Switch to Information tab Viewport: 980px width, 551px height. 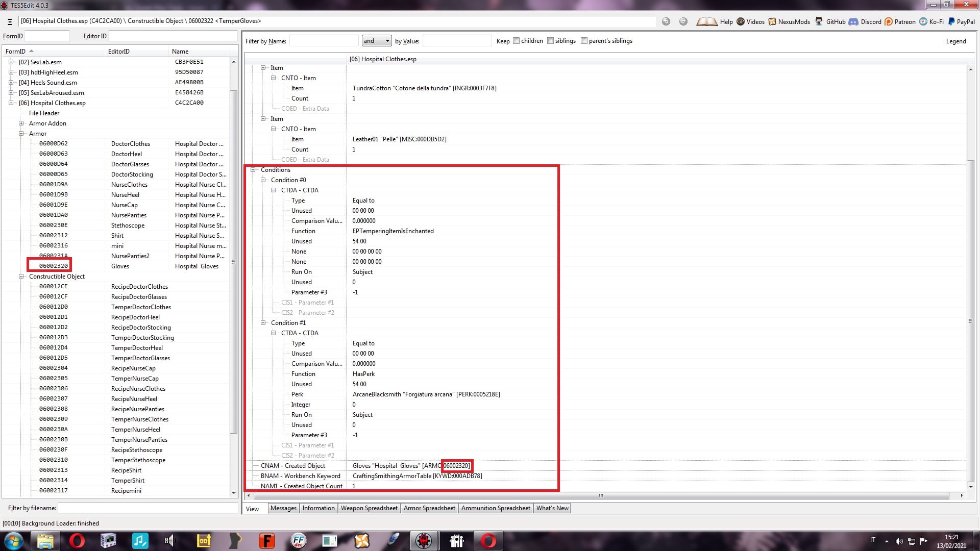click(x=318, y=508)
